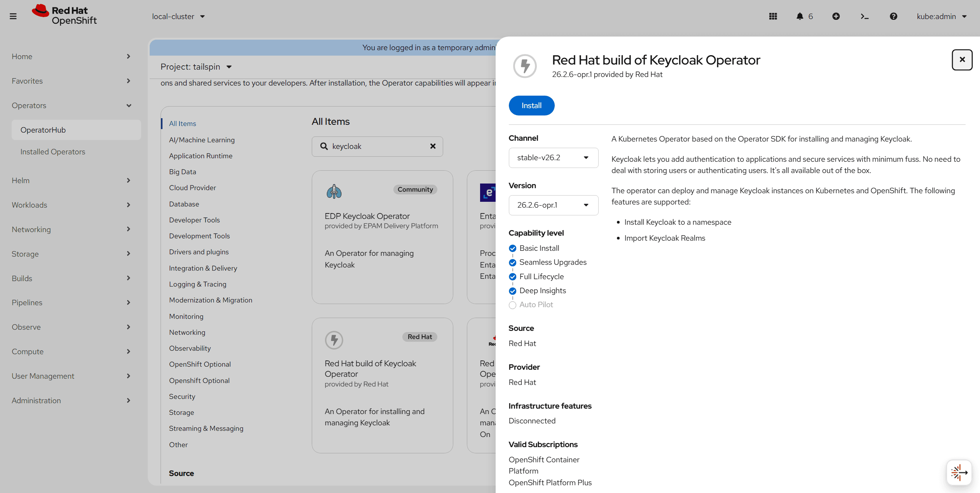This screenshot has width=980, height=493.
Task: Filter by Integration & Delivery category
Action: pos(203,268)
